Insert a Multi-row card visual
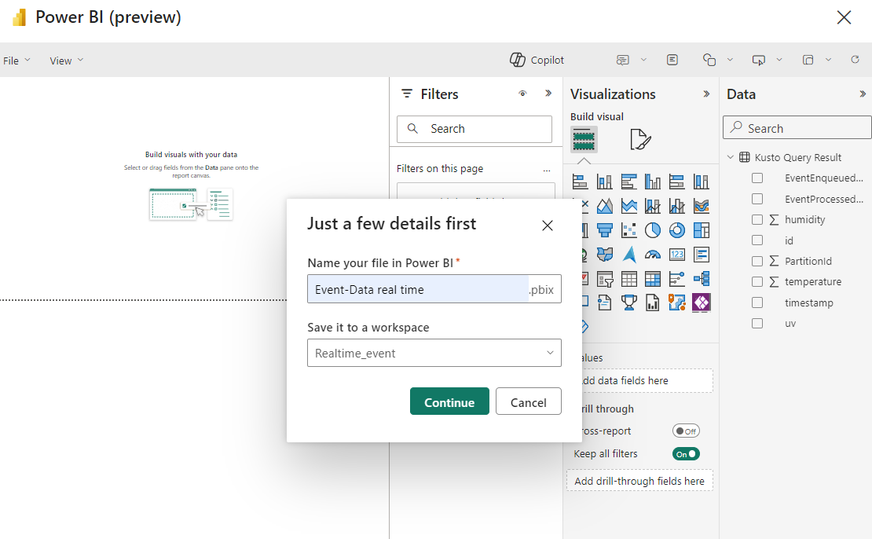Viewport: 872px width, 539px height. pyautogui.click(x=701, y=254)
